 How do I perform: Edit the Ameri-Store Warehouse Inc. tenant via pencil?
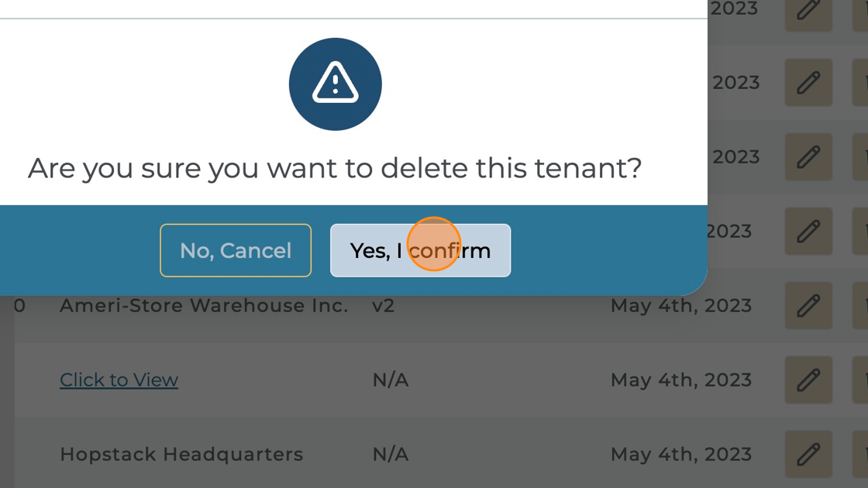click(x=808, y=306)
